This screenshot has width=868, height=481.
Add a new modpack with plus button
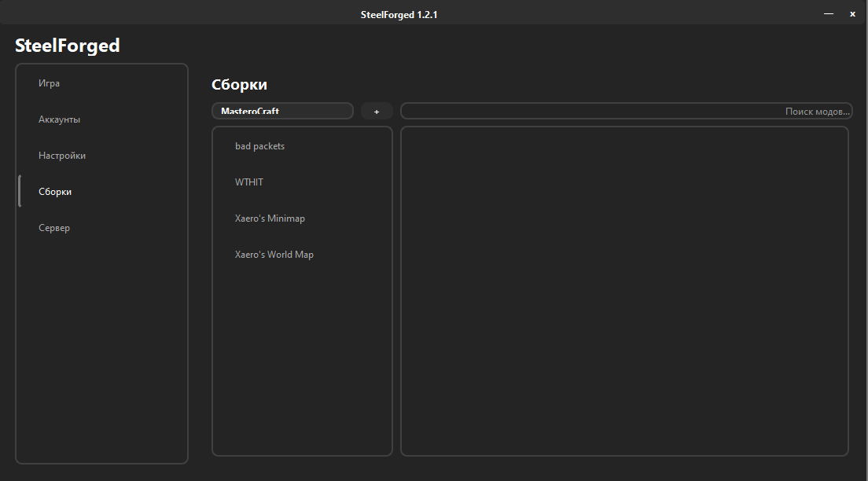(x=377, y=112)
